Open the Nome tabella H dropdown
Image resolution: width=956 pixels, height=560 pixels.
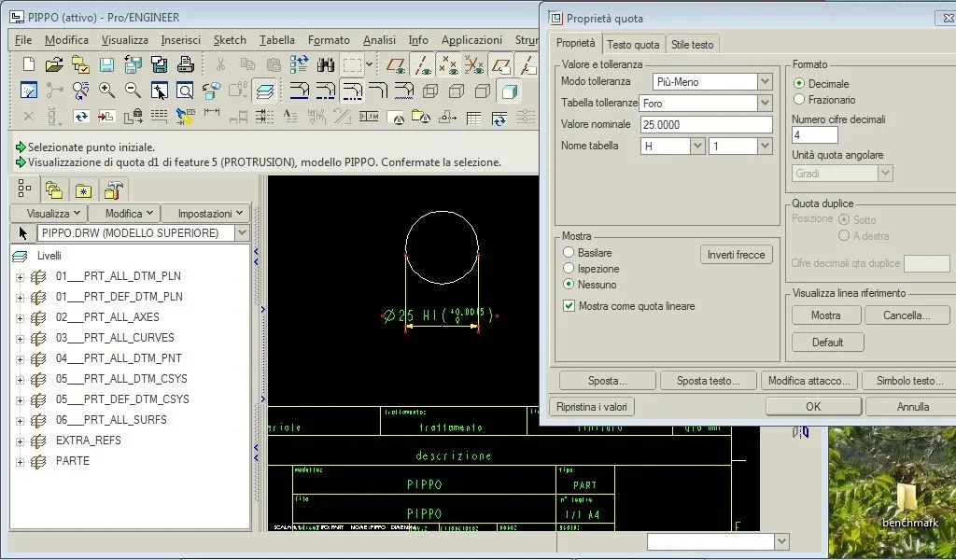click(698, 146)
